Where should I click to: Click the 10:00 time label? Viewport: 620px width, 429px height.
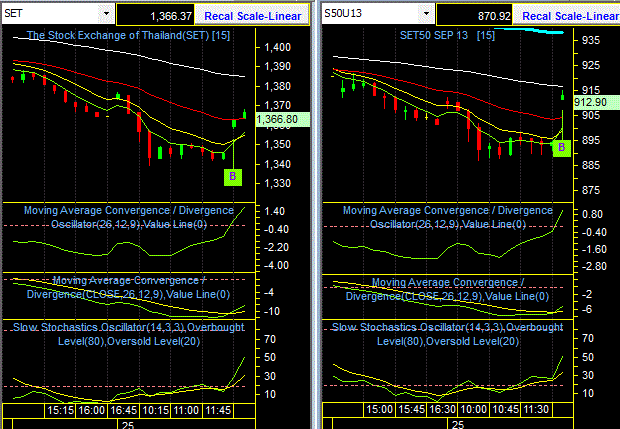[474, 409]
